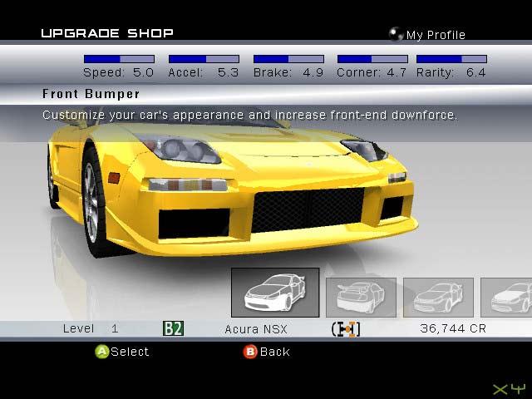Pick the third car body upgrade icon
This screenshot has height=399, width=532.
click(438, 297)
